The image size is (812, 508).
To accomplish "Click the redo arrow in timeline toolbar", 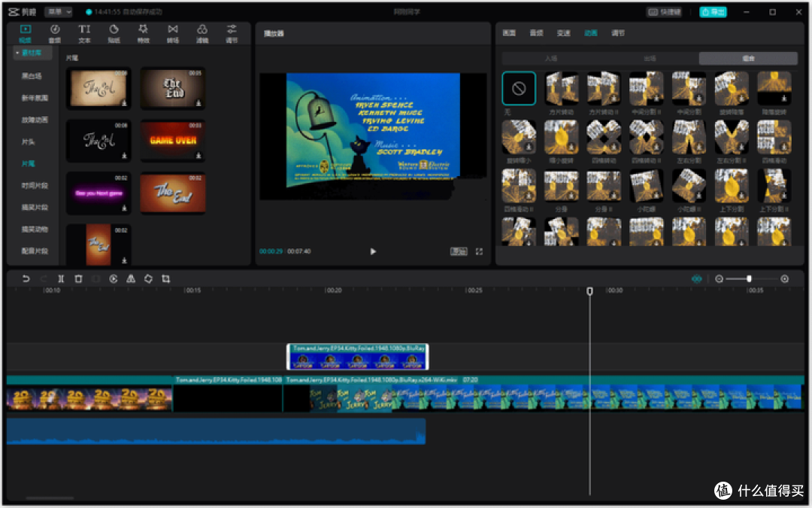I will pos(43,279).
